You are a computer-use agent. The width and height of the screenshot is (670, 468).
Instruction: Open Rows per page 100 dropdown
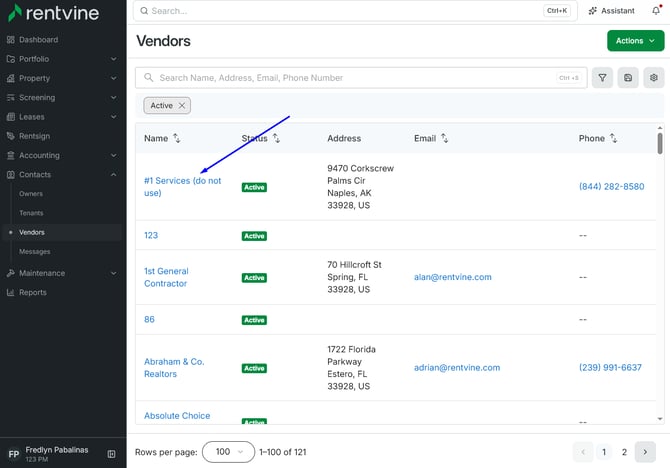point(228,452)
